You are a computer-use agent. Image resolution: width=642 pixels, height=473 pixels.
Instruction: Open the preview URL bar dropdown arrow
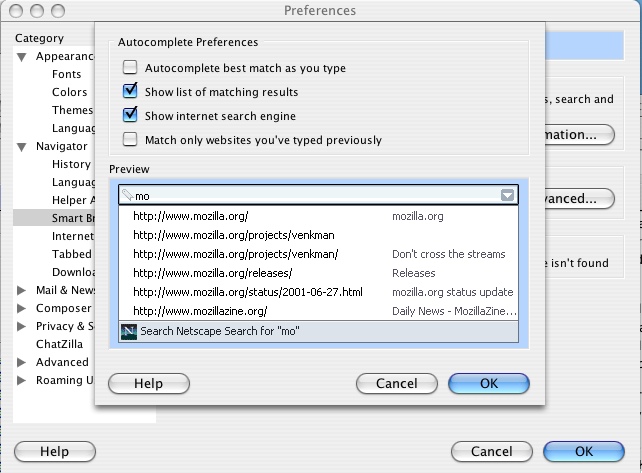coord(507,195)
